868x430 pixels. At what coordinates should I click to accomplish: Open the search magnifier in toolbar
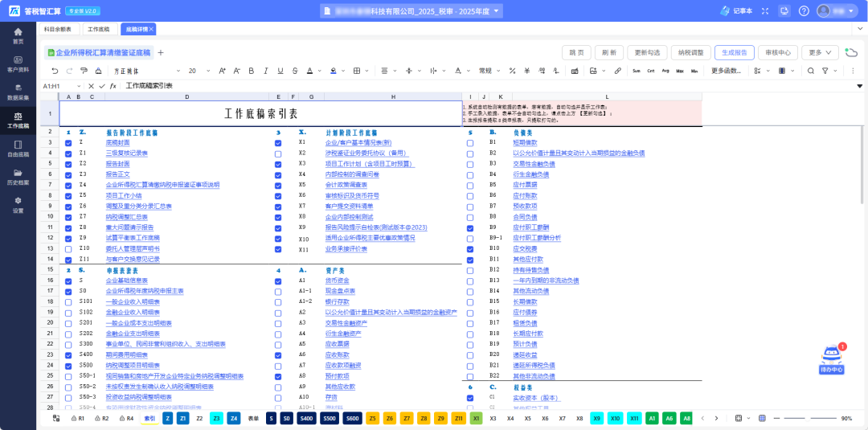tap(811, 71)
